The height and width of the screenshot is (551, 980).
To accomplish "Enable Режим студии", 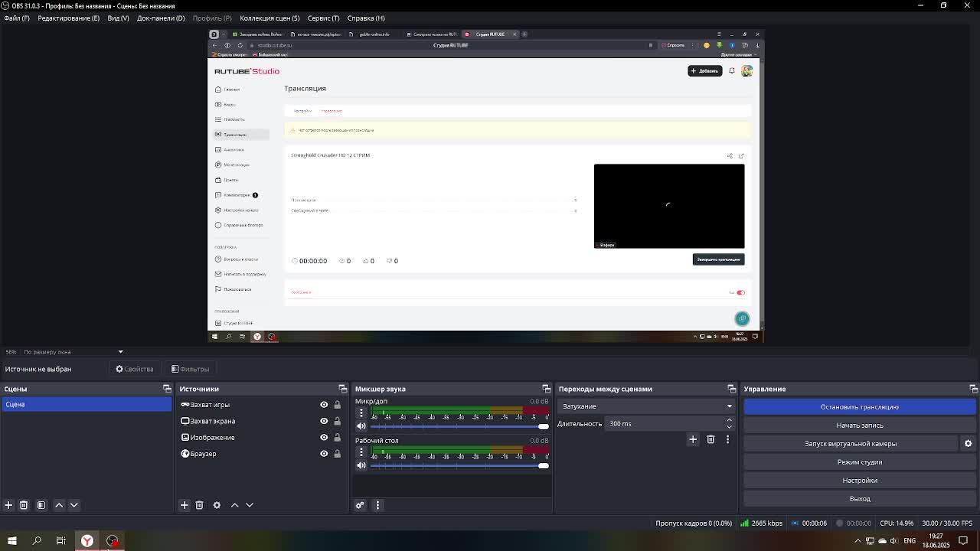I will coord(860,462).
